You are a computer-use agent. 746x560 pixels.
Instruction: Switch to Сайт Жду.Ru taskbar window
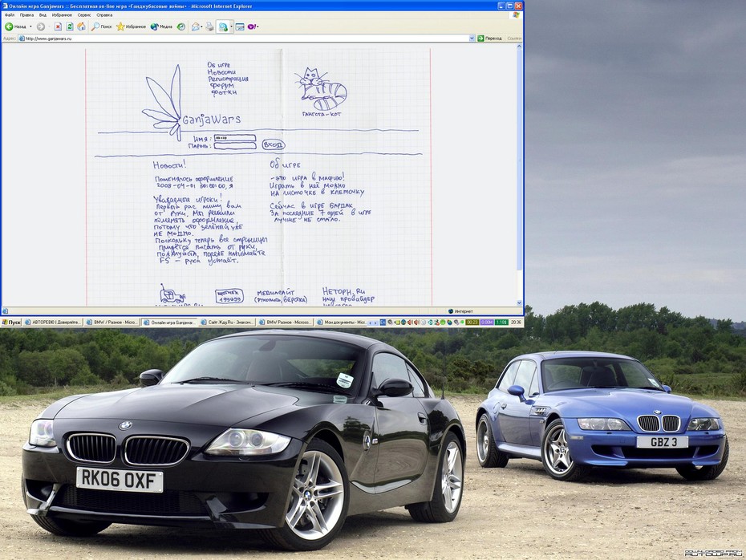click(228, 322)
